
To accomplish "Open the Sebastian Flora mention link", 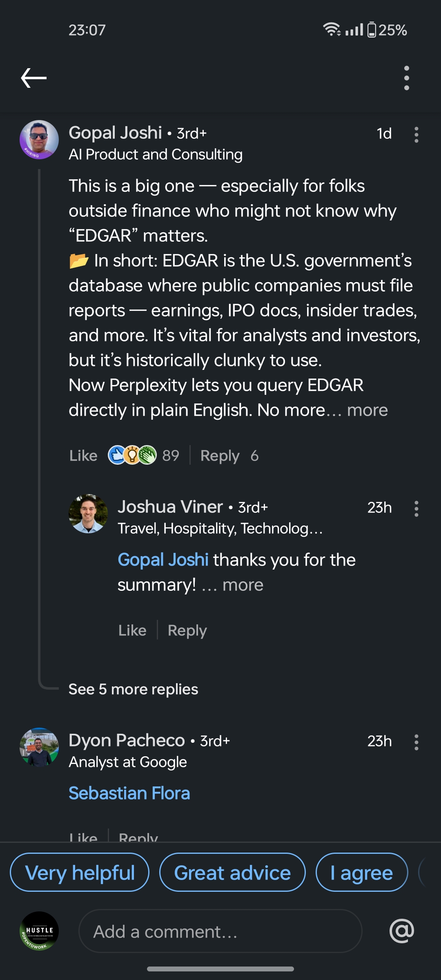I will [x=129, y=793].
